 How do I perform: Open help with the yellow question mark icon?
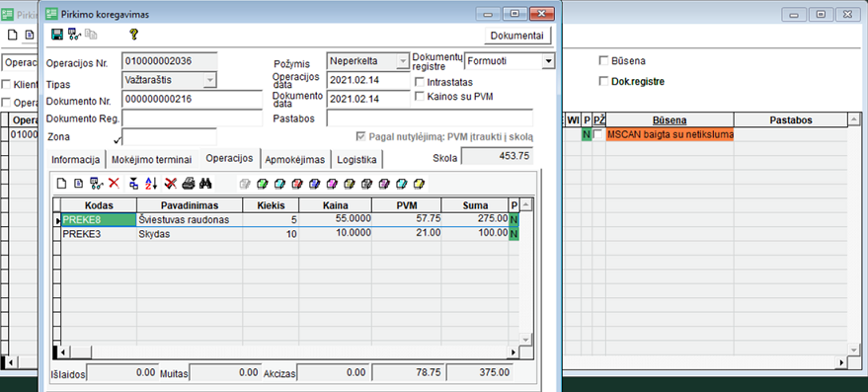[x=133, y=35]
